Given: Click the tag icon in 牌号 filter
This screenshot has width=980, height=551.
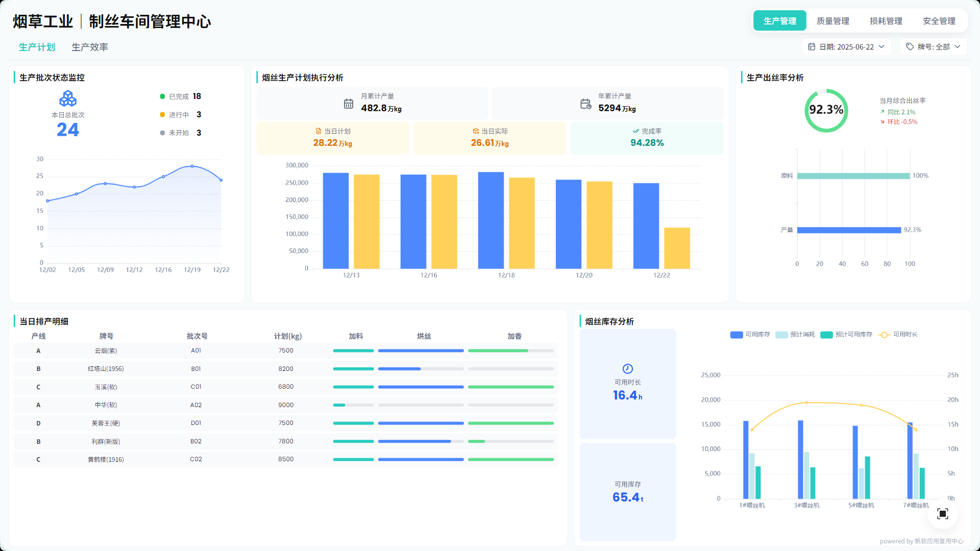Looking at the screenshot, I should 910,46.
